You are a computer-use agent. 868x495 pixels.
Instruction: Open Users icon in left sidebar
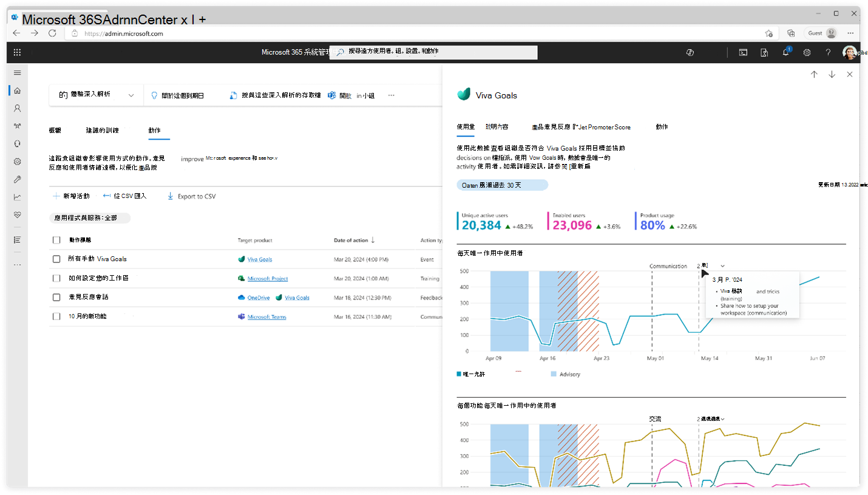17,108
